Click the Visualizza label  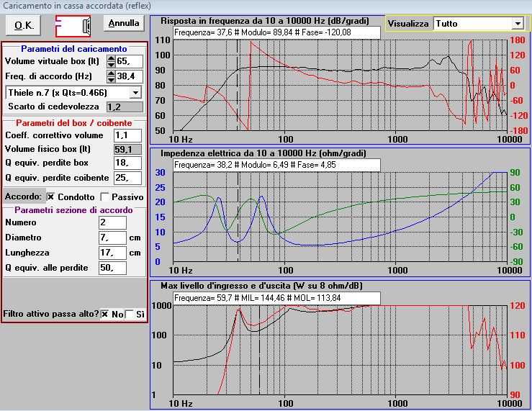point(408,24)
